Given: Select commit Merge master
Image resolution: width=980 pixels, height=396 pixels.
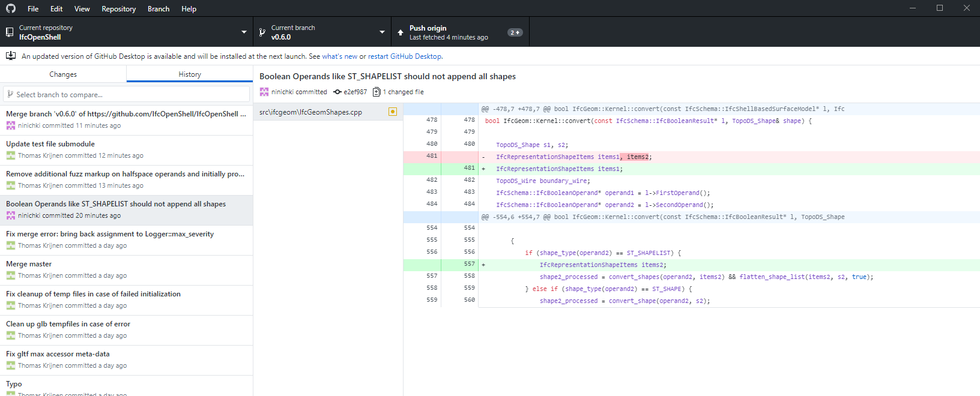Looking at the screenshot, I should pos(126,270).
